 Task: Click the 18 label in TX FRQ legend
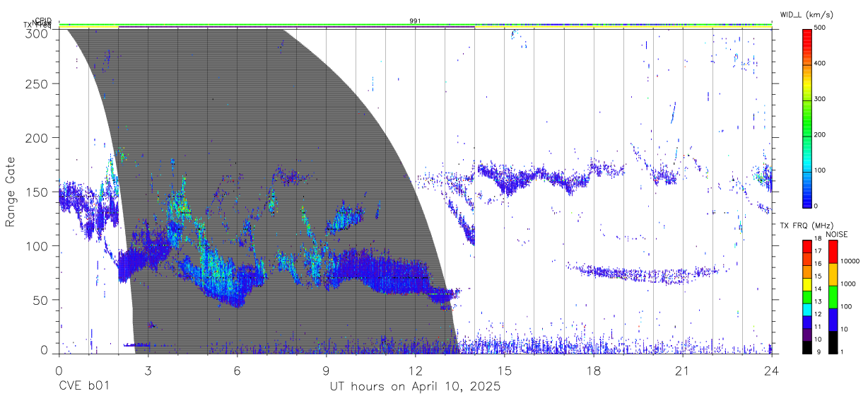817,238
